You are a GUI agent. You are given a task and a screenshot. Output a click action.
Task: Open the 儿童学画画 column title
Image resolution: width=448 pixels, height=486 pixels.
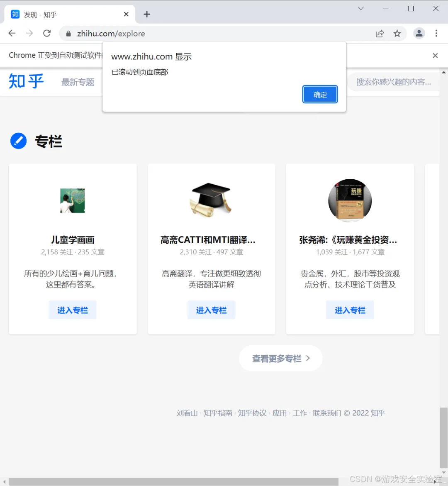[x=73, y=239]
